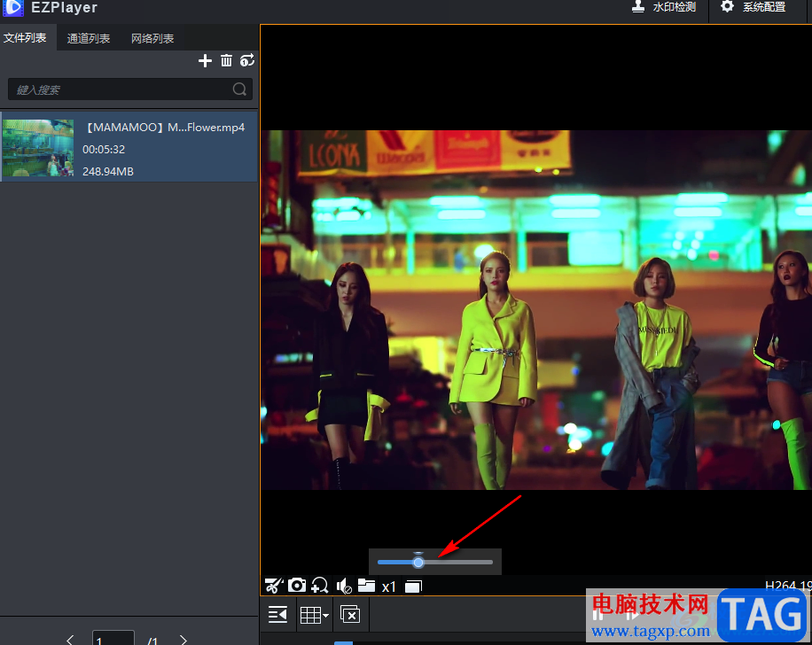This screenshot has height=645, width=812.
Task: Open the grid layout dropdown
Action: click(x=315, y=615)
